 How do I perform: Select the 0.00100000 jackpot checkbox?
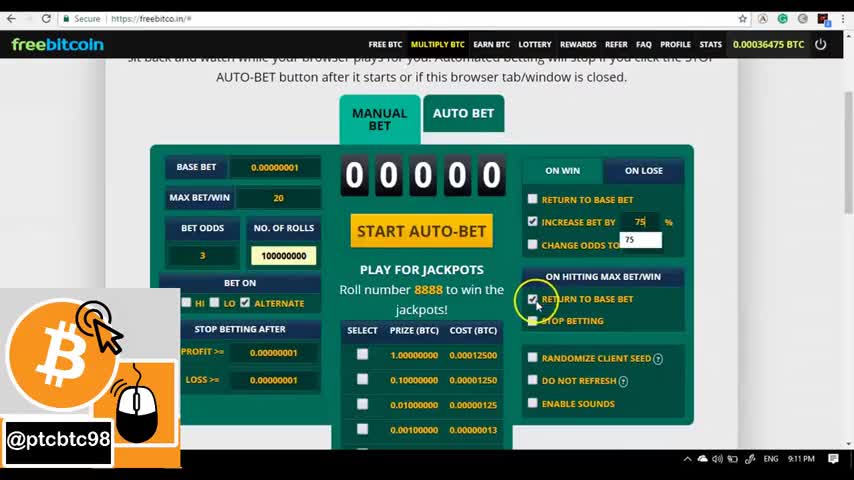point(362,429)
